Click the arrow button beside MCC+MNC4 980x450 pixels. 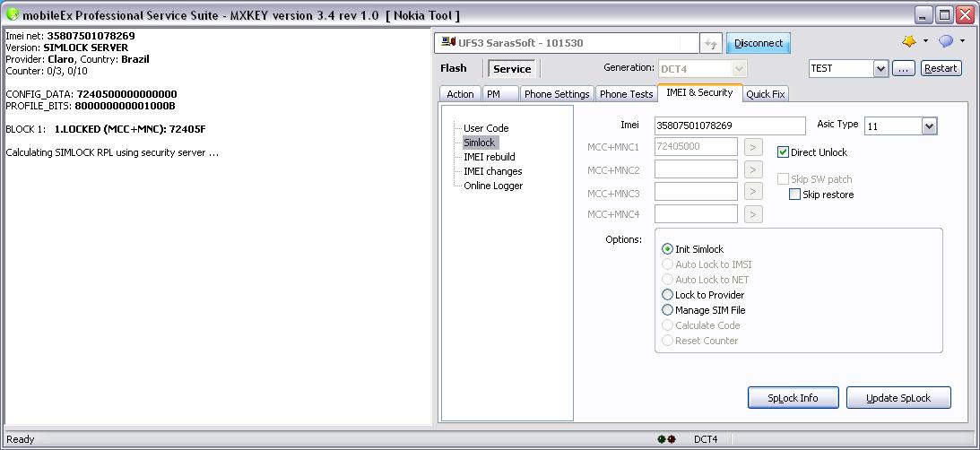tap(753, 214)
